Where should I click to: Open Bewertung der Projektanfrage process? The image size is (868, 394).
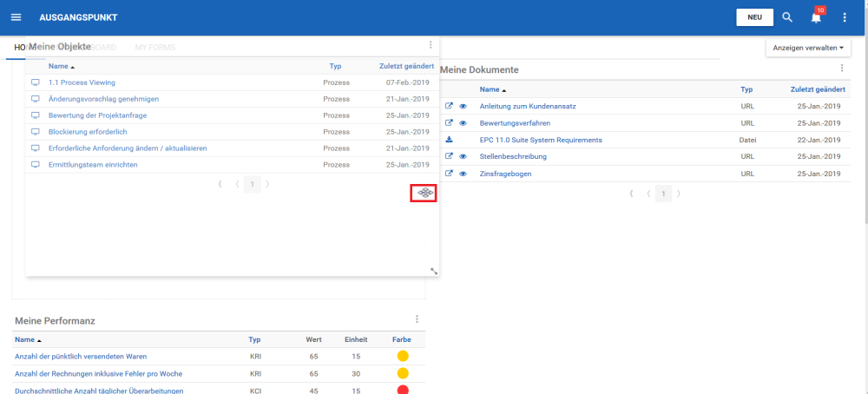tap(97, 115)
